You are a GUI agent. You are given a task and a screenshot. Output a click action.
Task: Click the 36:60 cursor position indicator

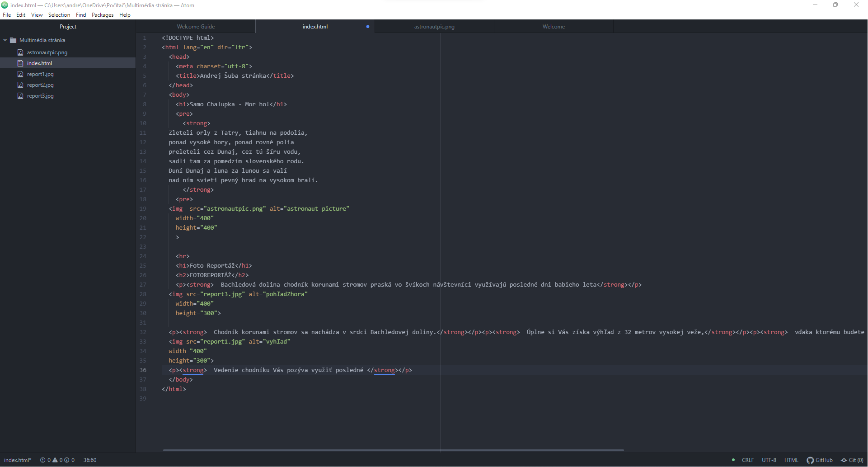click(x=90, y=460)
